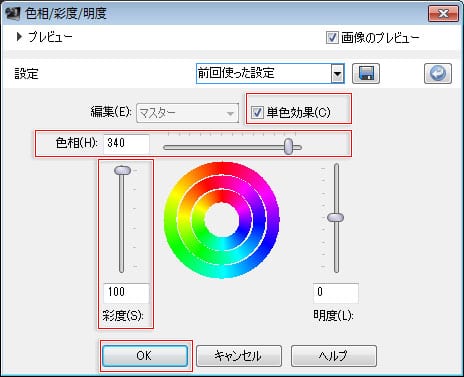Click the 色相(H) horizontal slider handle
Screen dimensions: 464x377
[x=289, y=146]
